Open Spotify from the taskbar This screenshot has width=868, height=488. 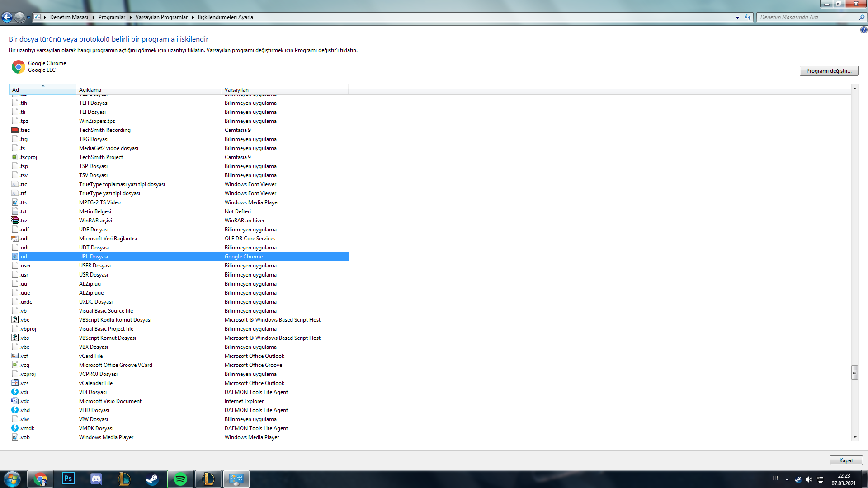(x=180, y=479)
